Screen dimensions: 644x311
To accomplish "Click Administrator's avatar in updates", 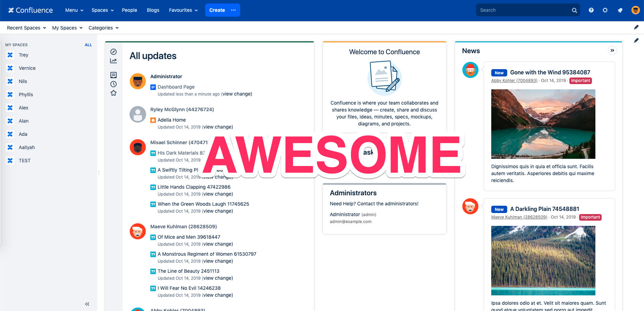I will coord(138,81).
